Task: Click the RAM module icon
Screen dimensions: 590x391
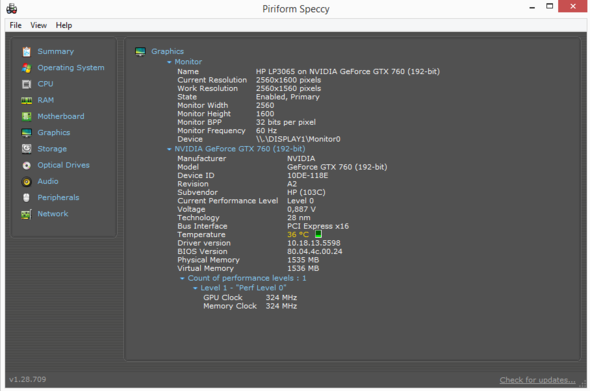Action: 26,100
